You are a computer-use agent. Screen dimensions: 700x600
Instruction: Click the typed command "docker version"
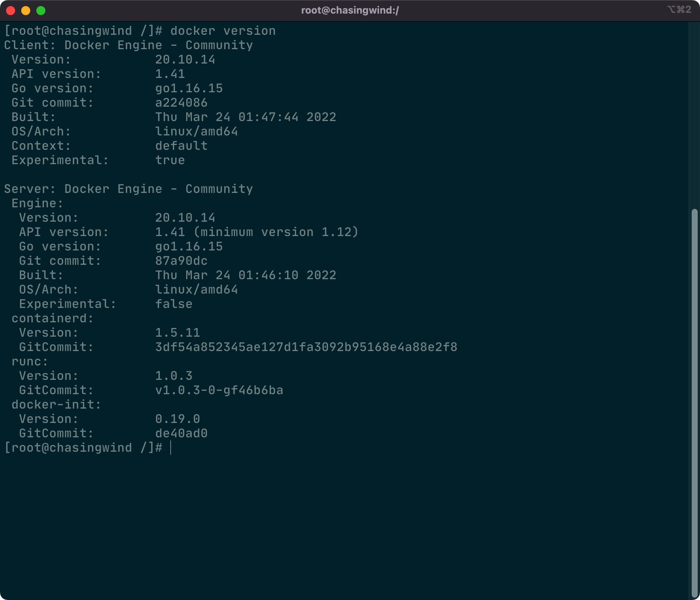click(223, 31)
